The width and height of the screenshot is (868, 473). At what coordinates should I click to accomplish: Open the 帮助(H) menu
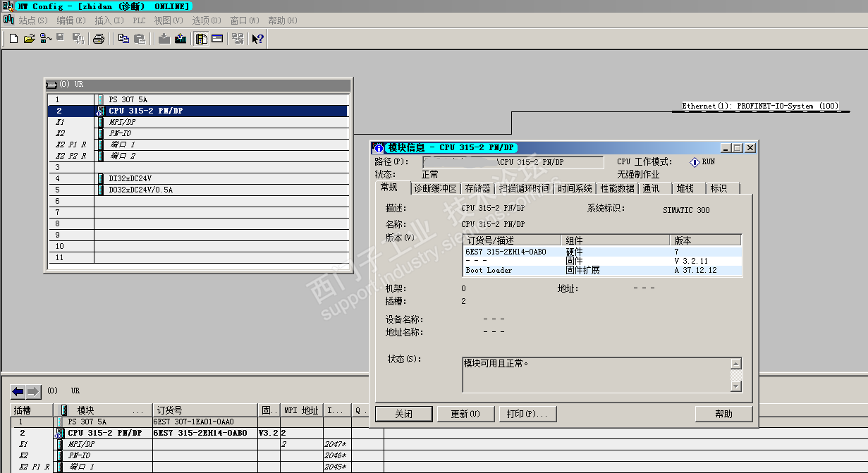[x=283, y=20]
